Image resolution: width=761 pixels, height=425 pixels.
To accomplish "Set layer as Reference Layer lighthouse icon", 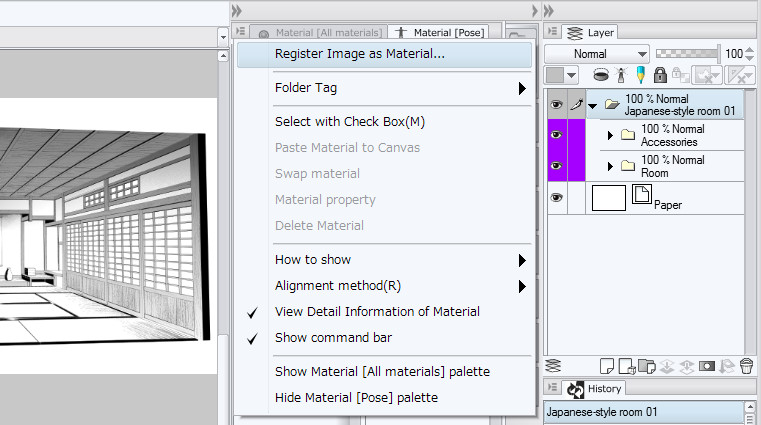I will [621, 75].
